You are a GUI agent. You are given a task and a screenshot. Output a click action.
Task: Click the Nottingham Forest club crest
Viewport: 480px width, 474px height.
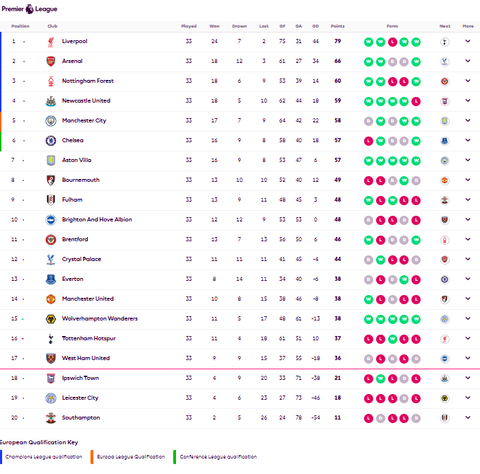point(51,81)
